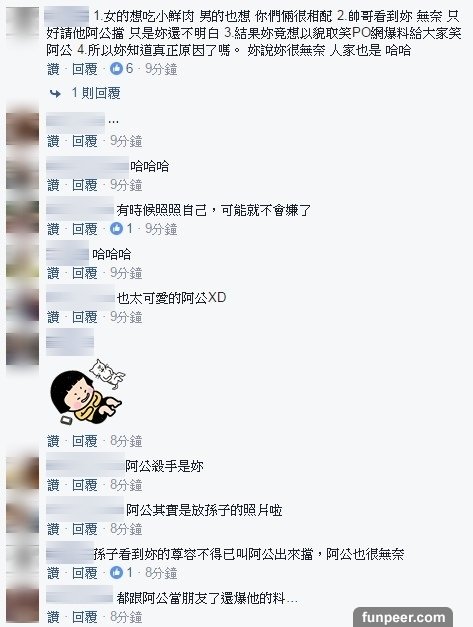Image resolution: width=473 pixels, height=627 pixels.
Task: Reply to 阿公其實是放孫子的照片啦 comment
Action: pos(85,529)
